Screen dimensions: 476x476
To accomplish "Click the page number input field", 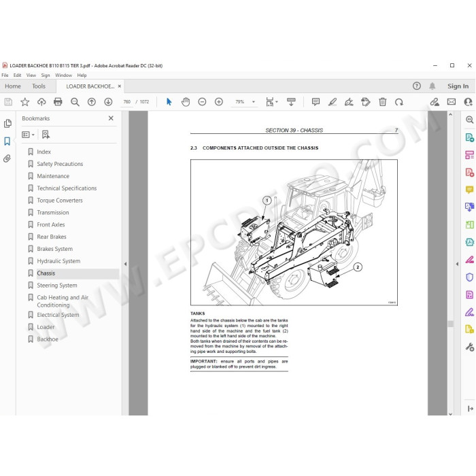I will tap(126, 102).
